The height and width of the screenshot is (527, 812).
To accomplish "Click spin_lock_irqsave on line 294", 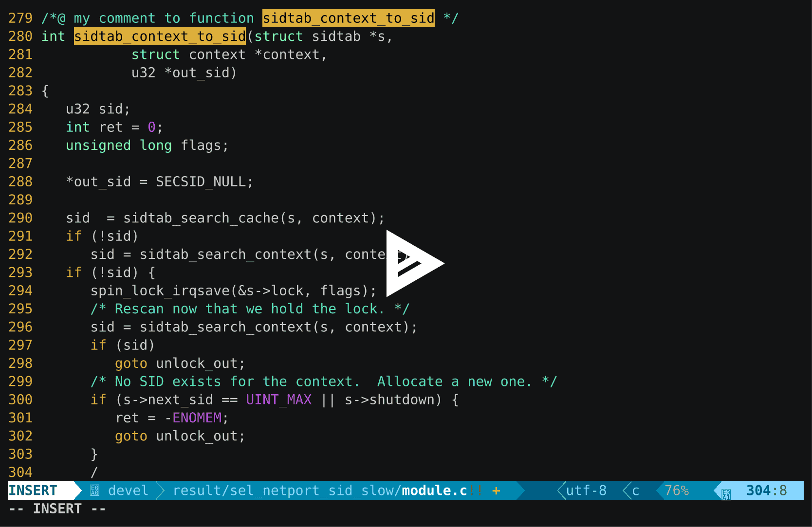I will coord(160,291).
